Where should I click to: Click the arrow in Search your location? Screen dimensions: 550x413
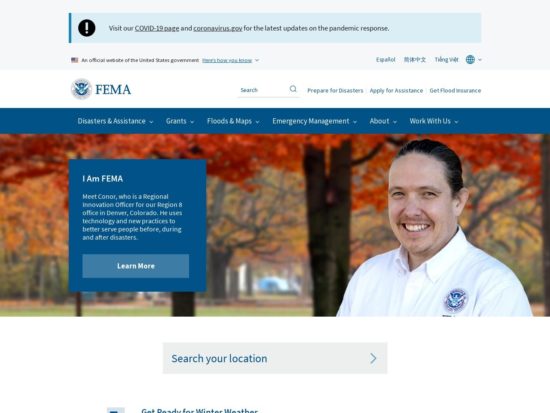373,358
